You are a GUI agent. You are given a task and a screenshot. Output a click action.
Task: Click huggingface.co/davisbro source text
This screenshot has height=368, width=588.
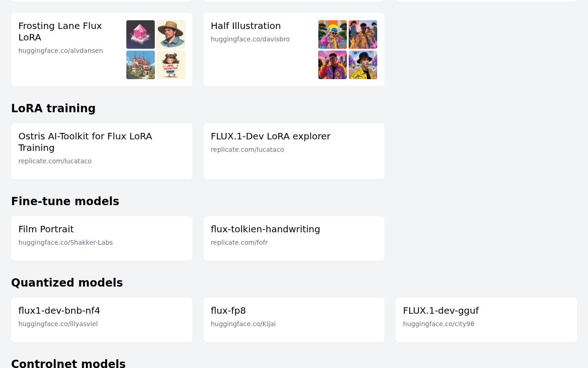[250, 39]
